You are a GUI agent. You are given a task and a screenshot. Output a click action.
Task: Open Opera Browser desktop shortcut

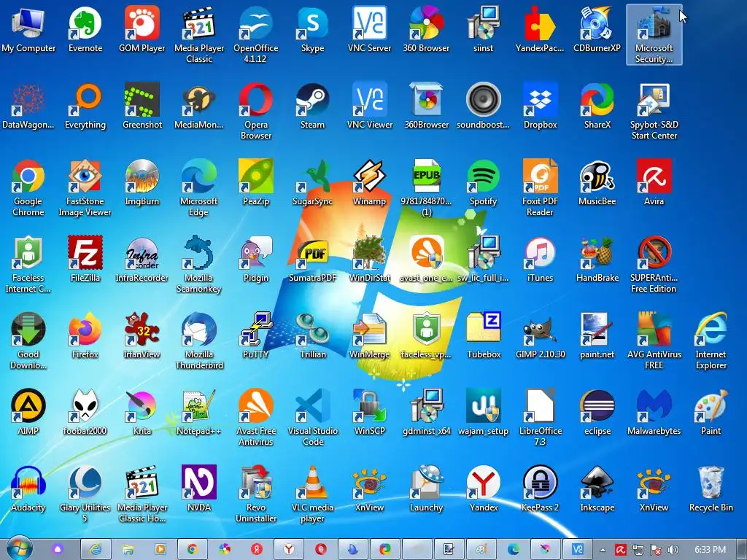pos(256,112)
